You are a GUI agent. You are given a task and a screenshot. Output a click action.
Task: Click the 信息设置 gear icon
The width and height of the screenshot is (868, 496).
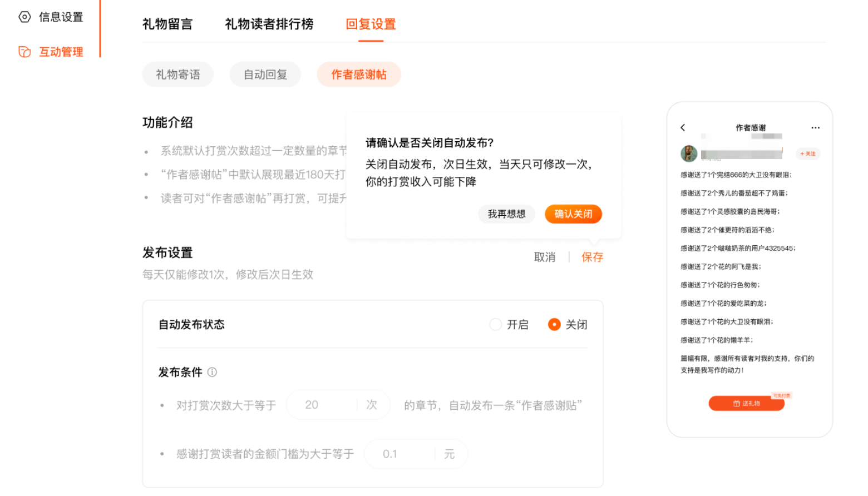[x=24, y=17]
